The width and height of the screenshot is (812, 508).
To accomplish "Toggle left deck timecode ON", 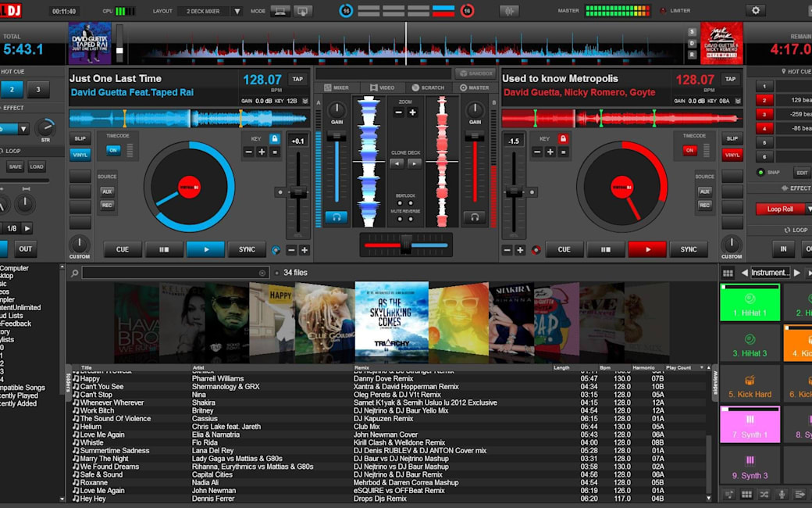I will point(113,150).
